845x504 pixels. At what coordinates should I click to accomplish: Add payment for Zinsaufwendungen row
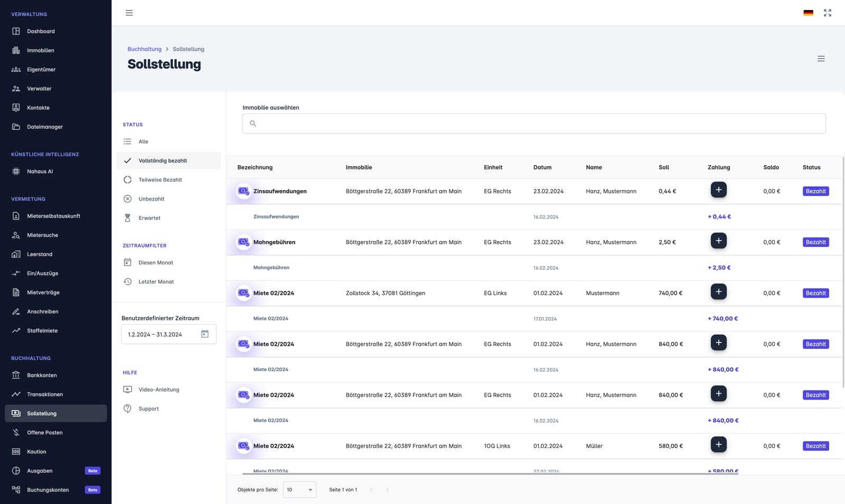pos(718,190)
